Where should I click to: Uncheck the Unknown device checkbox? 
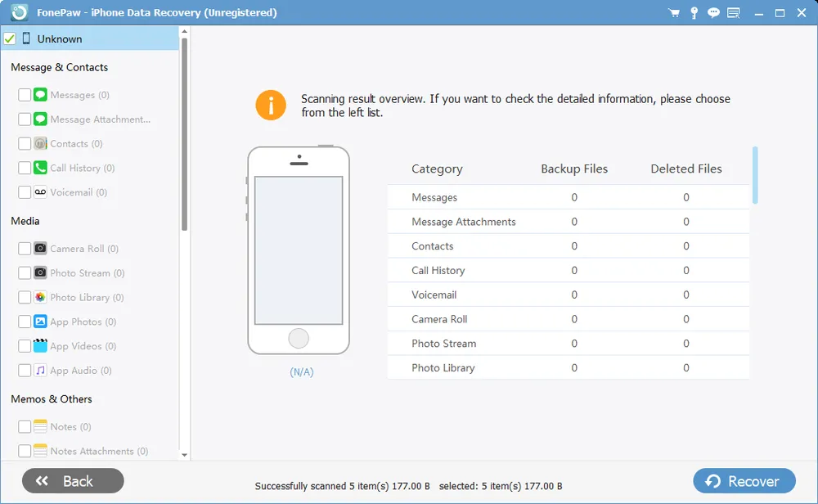[x=10, y=38]
